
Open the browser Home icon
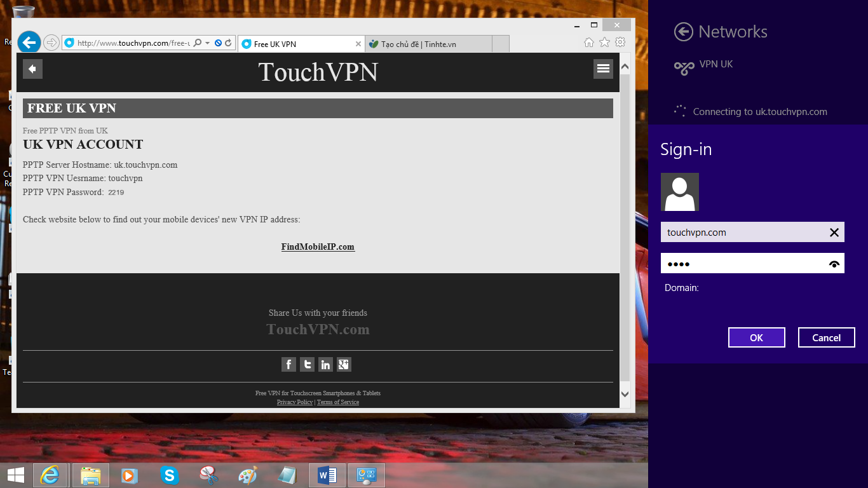[x=589, y=42]
